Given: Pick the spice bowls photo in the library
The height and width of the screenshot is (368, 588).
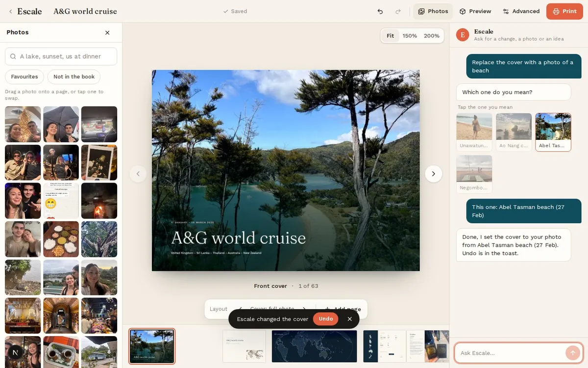Looking at the screenshot, I should point(61,239).
